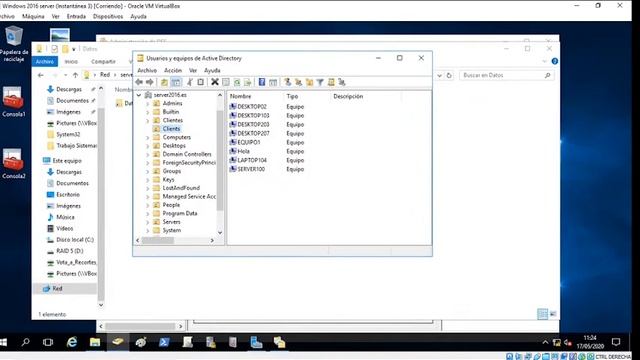Click the Create new user icon

(x=287, y=82)
